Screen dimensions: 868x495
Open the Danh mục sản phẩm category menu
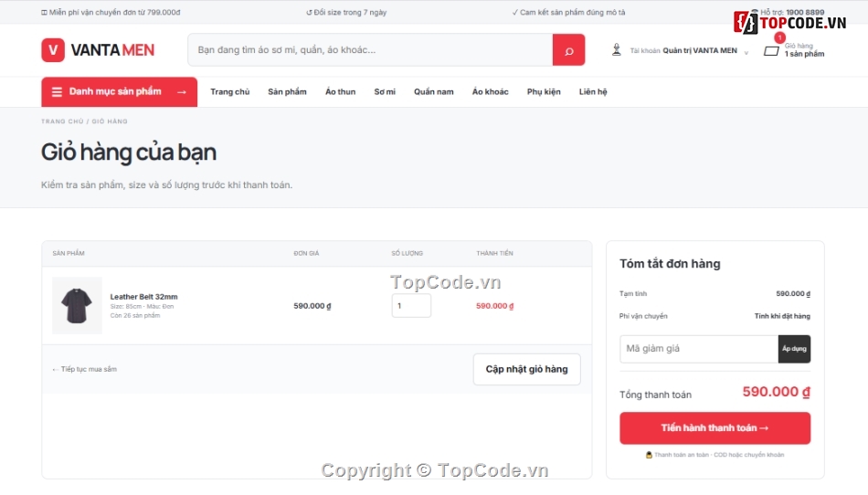[x=119, y=92]
